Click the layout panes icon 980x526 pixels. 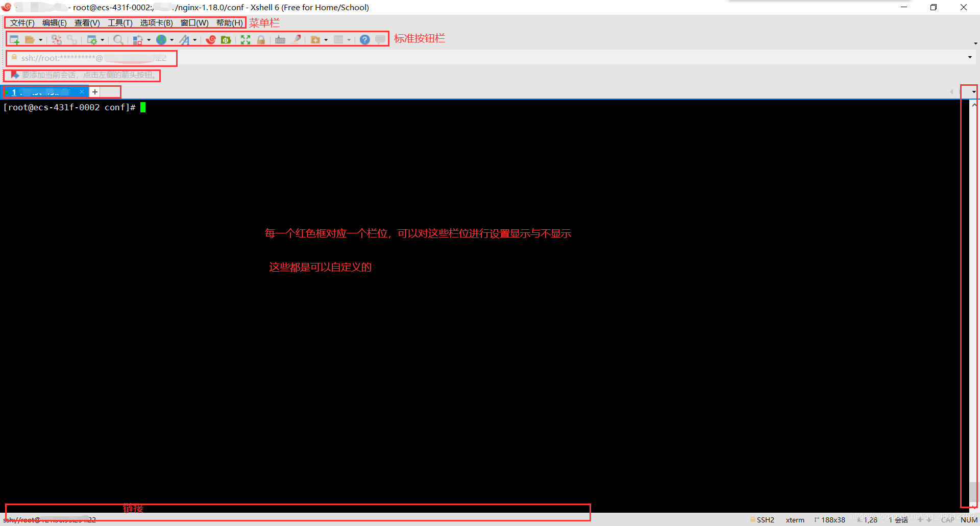point(338,40)
